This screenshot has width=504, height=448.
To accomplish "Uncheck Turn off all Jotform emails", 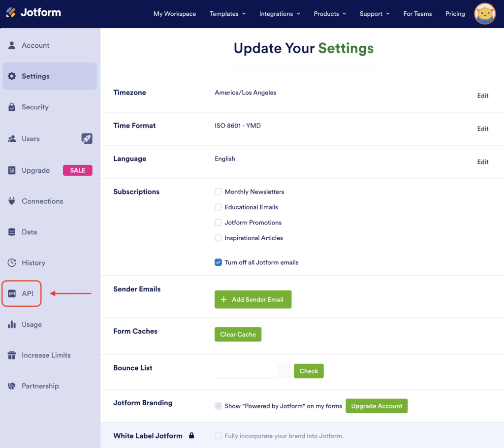I will coord(218,262).
